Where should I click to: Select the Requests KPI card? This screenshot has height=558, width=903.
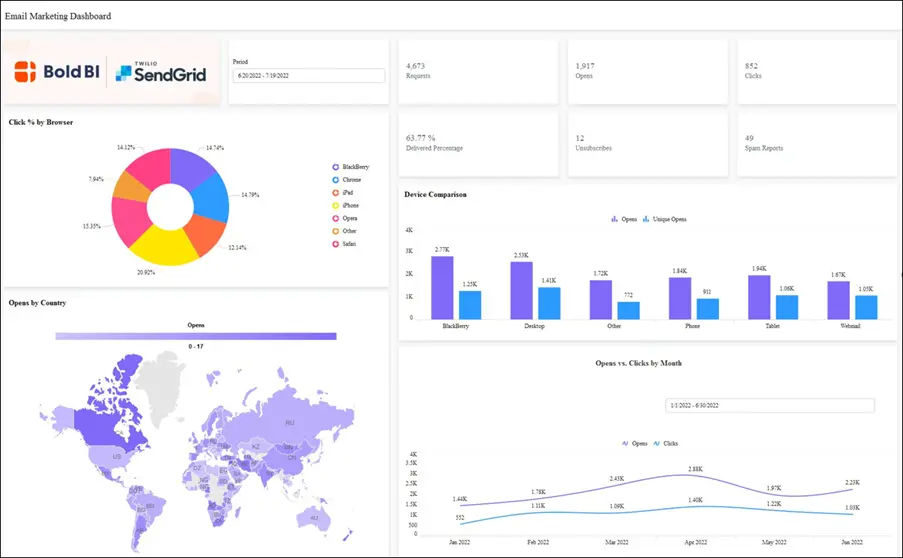[x=478, y=72]
